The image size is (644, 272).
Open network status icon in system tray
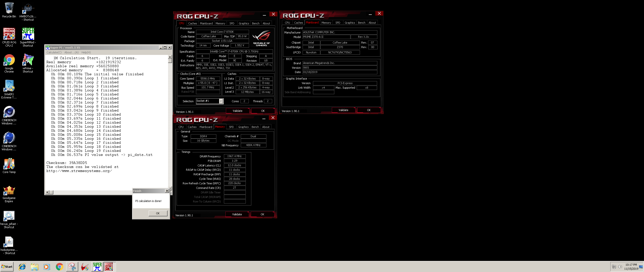click(614, 267)
